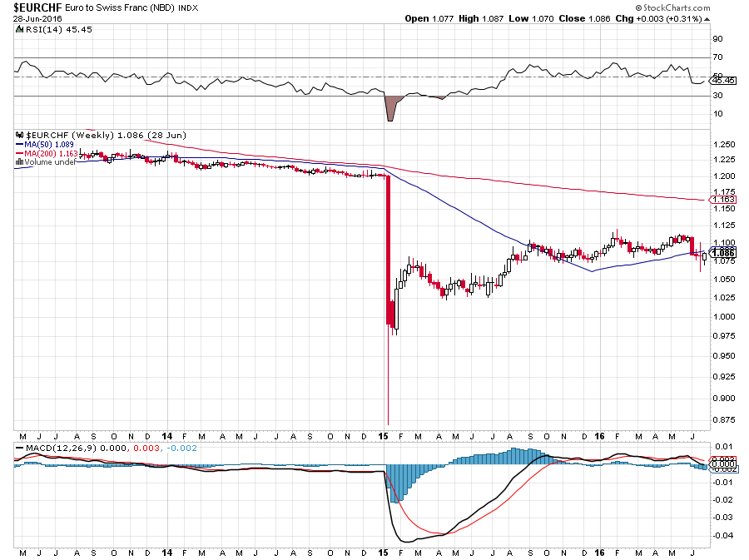Viewport: 749px width, 560px height.
Task: Click the candlestick icon beside $EURCHF (Weekly)
Action: point(17,133)
